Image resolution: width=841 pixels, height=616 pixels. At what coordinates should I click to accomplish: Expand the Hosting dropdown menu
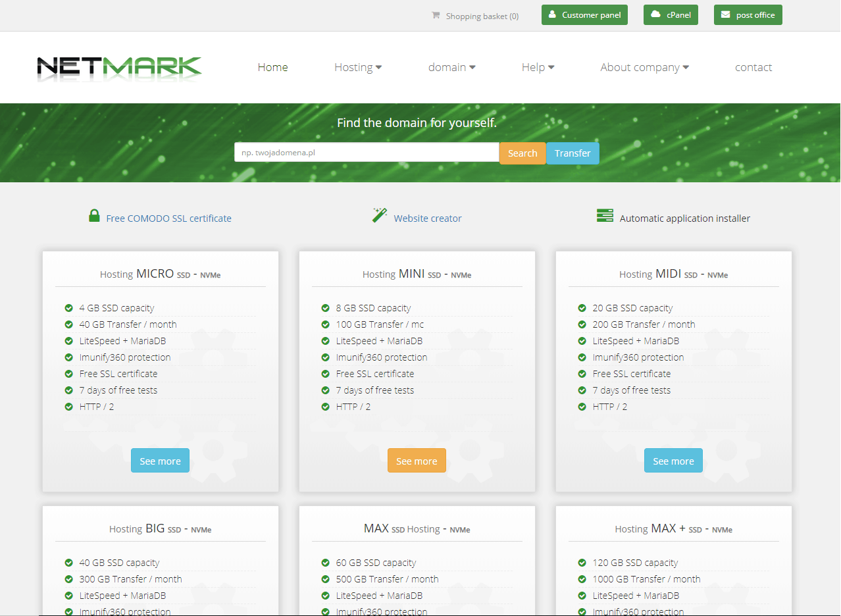(358, 67)
